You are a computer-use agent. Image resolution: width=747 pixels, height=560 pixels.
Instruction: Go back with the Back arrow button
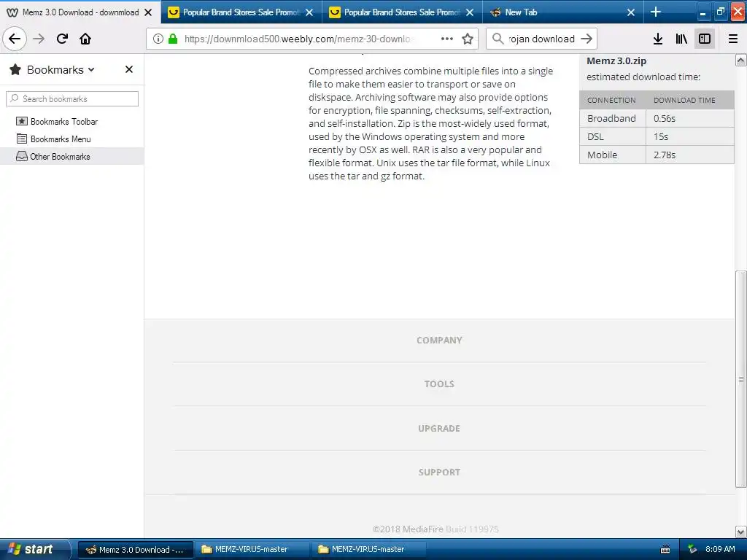[15, 39]
